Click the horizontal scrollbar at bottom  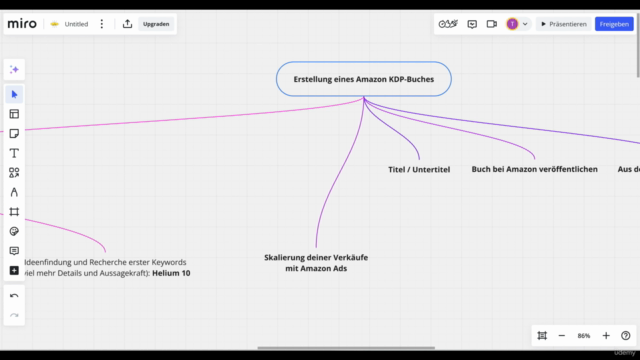tap(346, 348)
